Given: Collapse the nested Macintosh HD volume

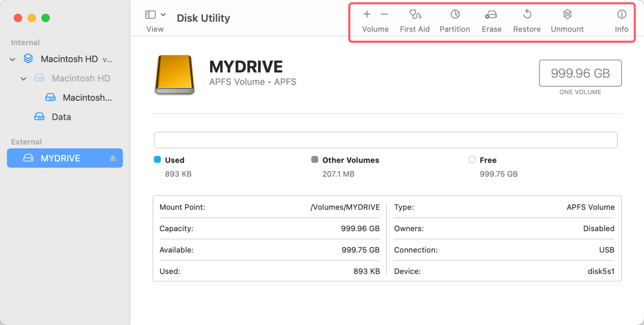Looking at the screenshot, I should pyautogui.click(x=23, y=78).
